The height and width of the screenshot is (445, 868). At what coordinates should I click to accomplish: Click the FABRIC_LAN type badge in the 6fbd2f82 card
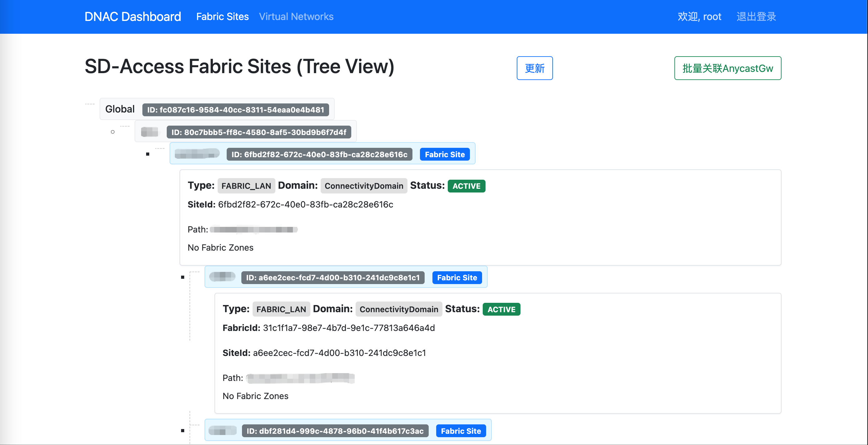[x=246, y=186]
